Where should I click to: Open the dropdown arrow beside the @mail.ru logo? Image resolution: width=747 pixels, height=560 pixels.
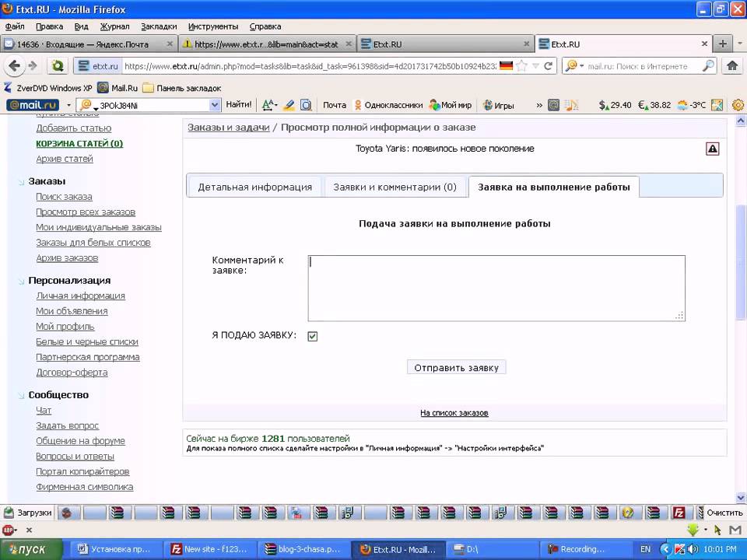[x=68, y=105]
